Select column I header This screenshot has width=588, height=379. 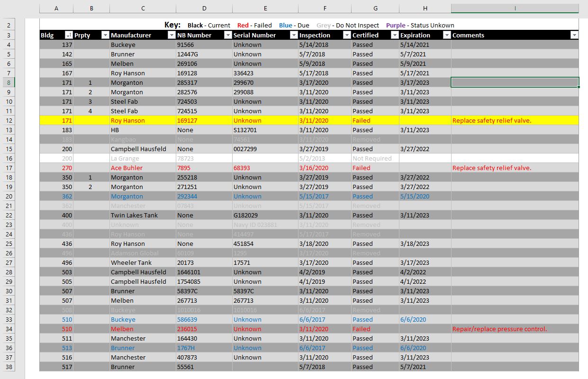[x=515, y=9]
